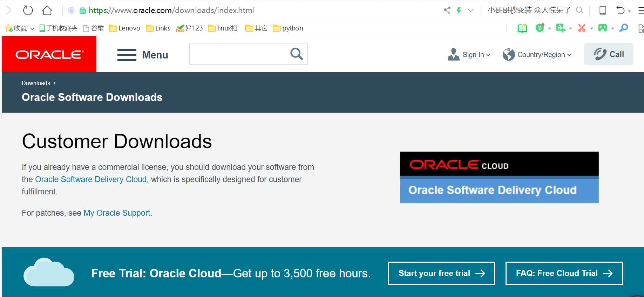Viewport: 644px width, 297px height.
Task: Click the Oracle logo
Action: (x=49, y=54)
